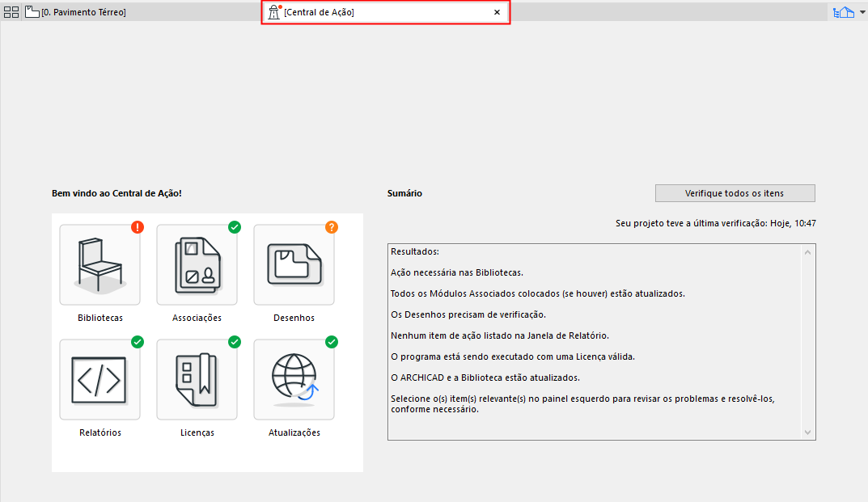Expand the dropdown arrow beside blue view icon
This screenshot has width=868, height=502.
coord(862,12)
